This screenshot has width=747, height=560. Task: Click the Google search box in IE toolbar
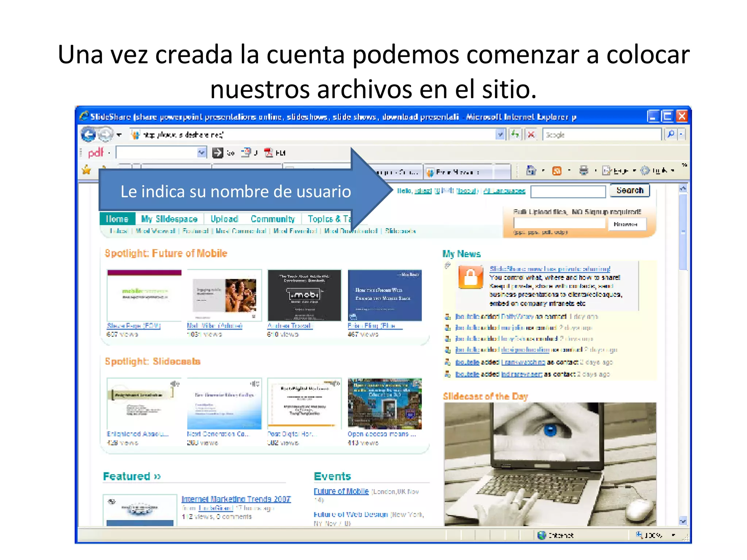click(601, 135)
